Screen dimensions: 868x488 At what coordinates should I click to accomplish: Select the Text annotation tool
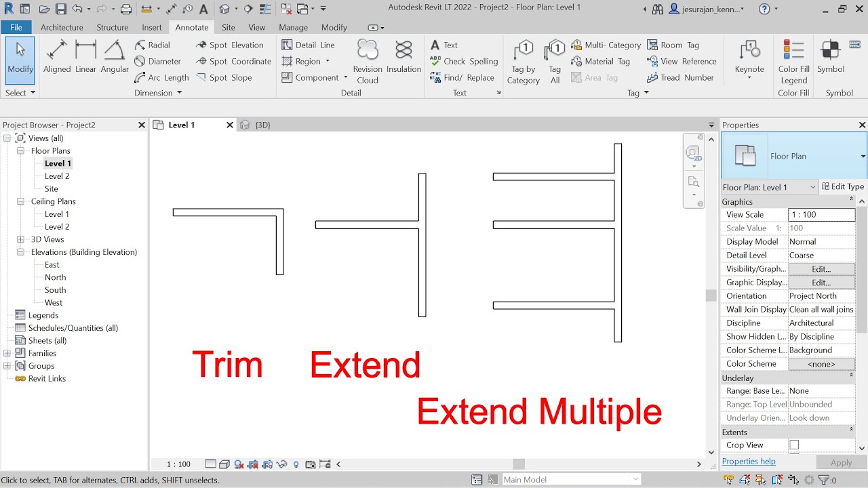444,45
